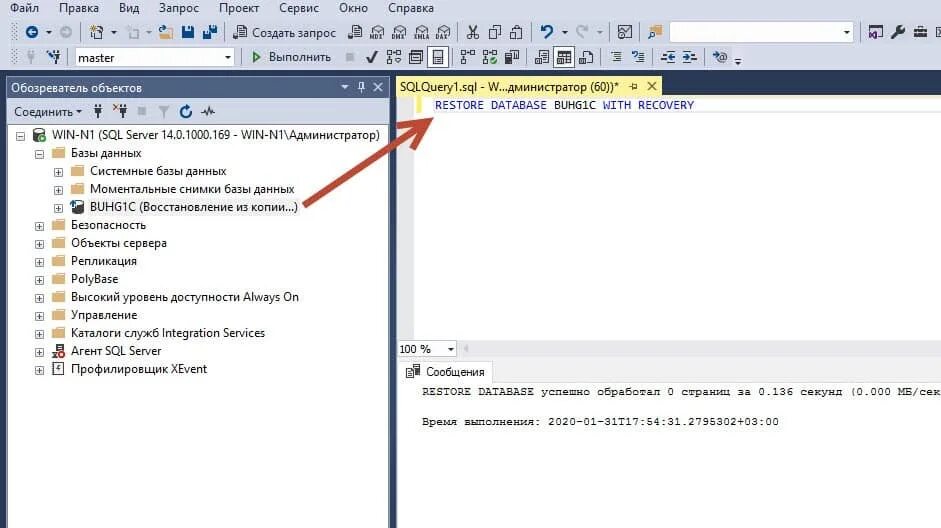Open Activity Monitor icon in Object Explorer

click(x=208, y=112)
